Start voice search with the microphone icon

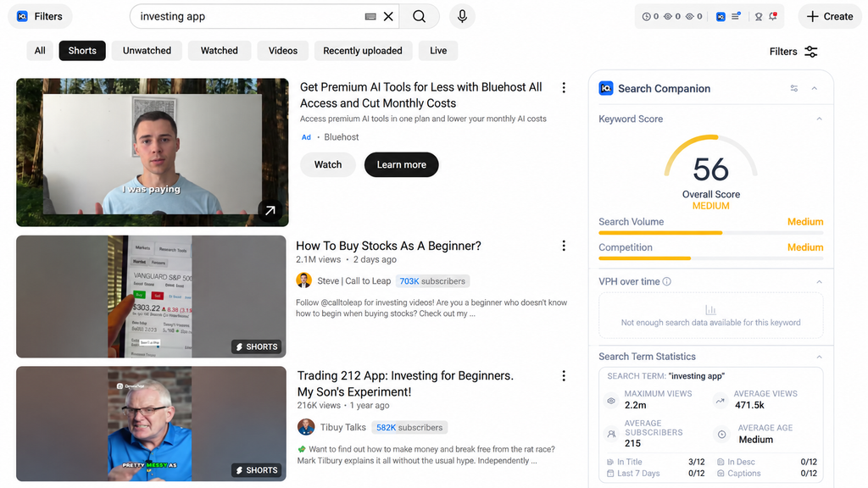(462, 17)
